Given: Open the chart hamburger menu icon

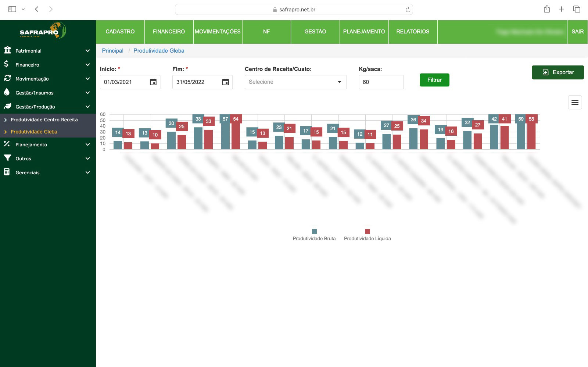Looking at the screenshot, I should tap(575, 103).
